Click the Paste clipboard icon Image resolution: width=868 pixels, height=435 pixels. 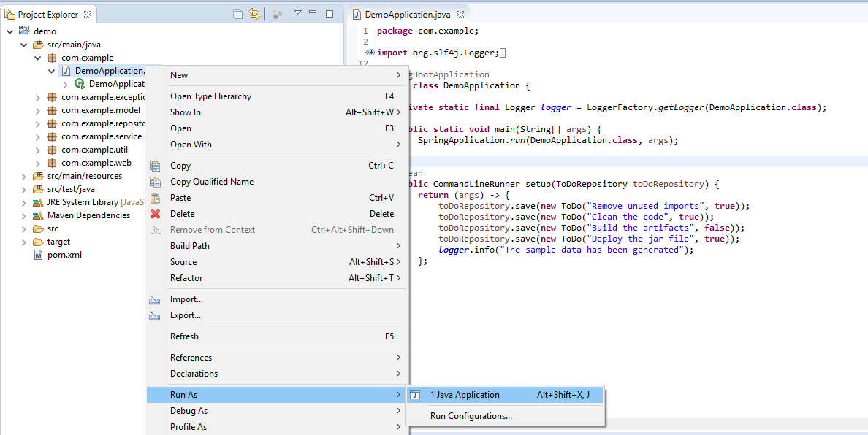click(156, 198)
